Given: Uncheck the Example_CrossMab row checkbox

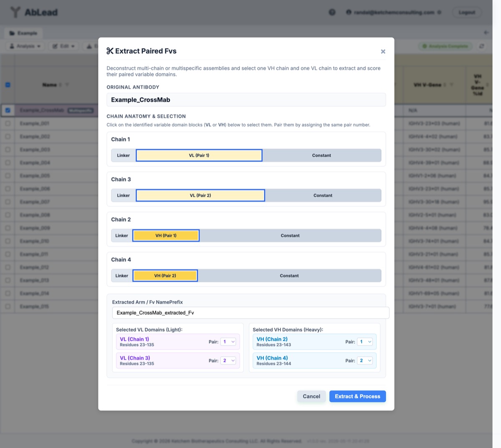Looking at the screenshot, I should [8, 110].
